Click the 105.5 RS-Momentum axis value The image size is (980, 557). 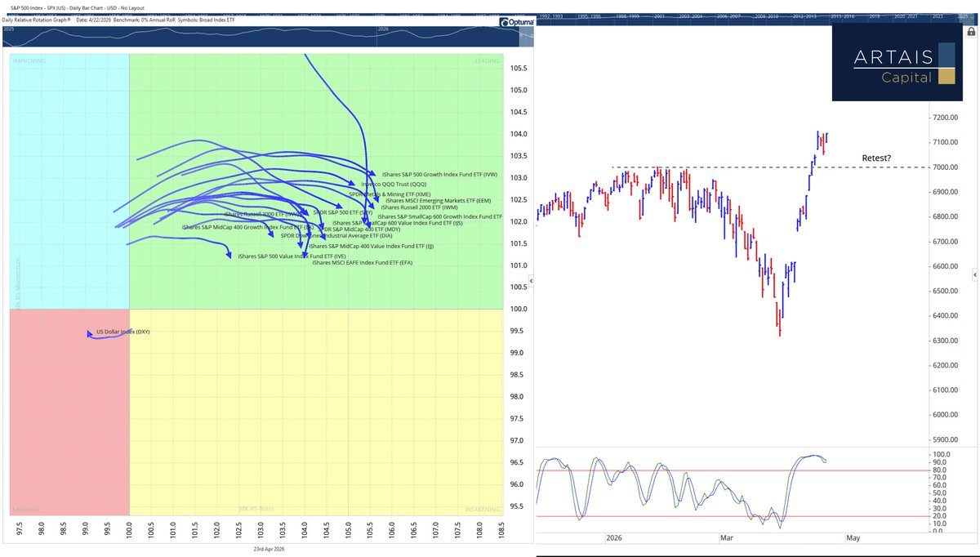click(518, 69)
